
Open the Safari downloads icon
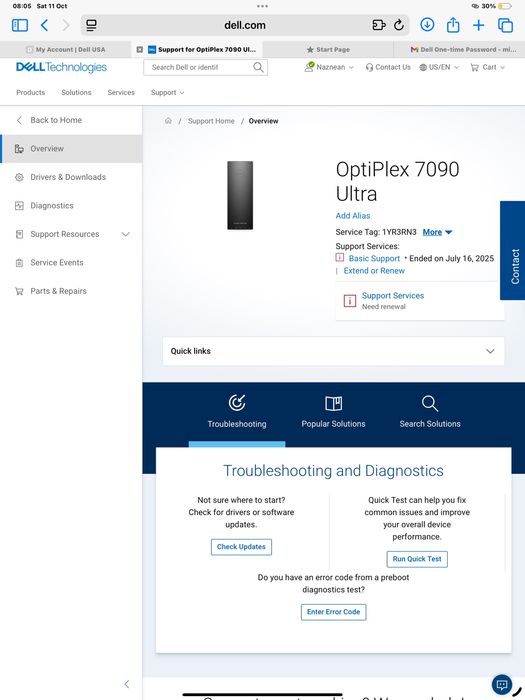(x=427, y=25)
